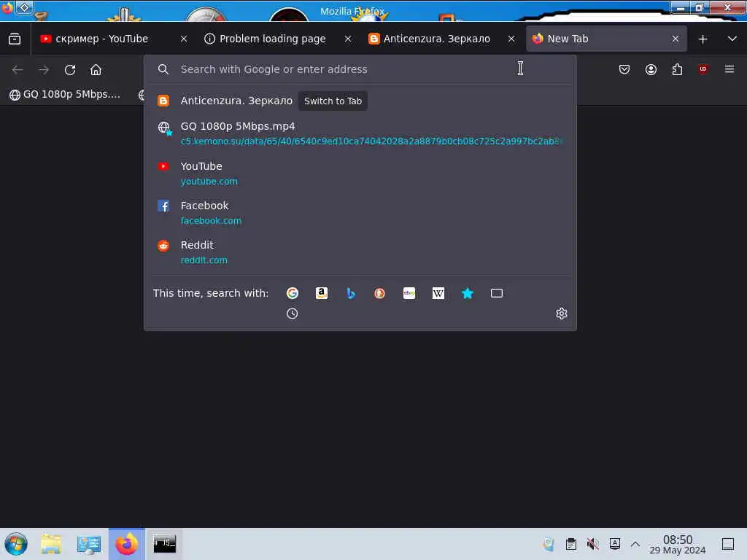747x560 pixels.
Task: Close the скример - YouTube tab
Action: coord(184,39)
